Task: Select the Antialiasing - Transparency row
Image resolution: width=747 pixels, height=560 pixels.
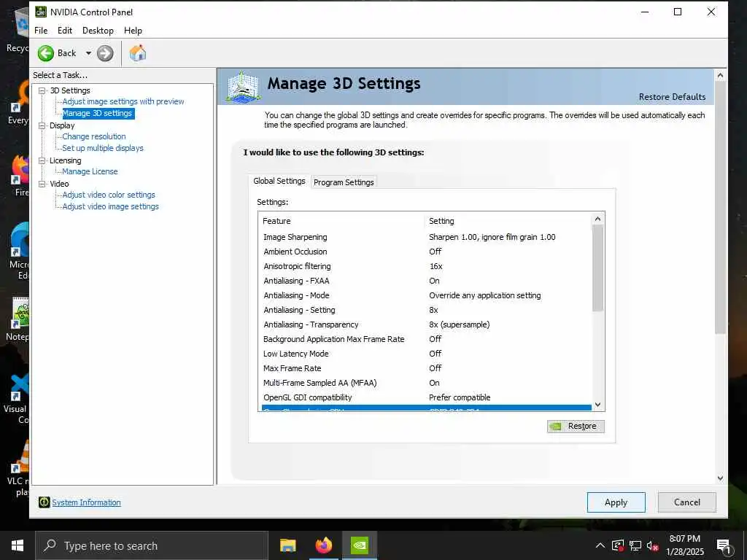Action: [426, 324]
